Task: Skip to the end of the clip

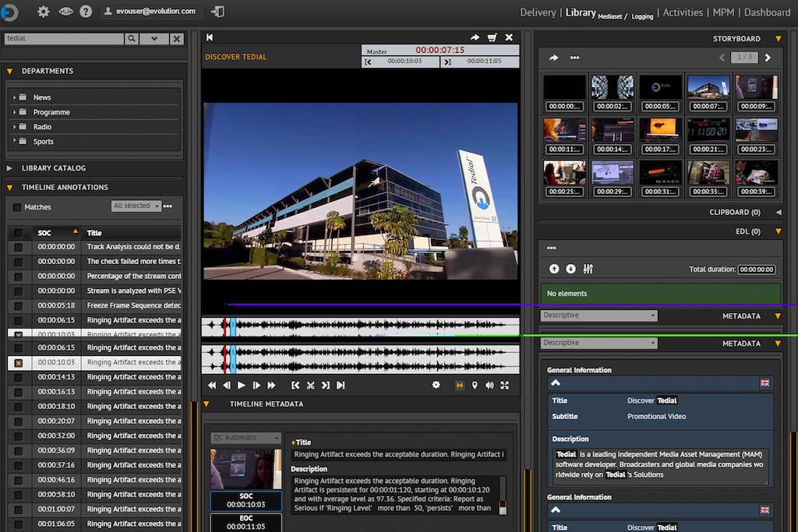Action: 341,386
